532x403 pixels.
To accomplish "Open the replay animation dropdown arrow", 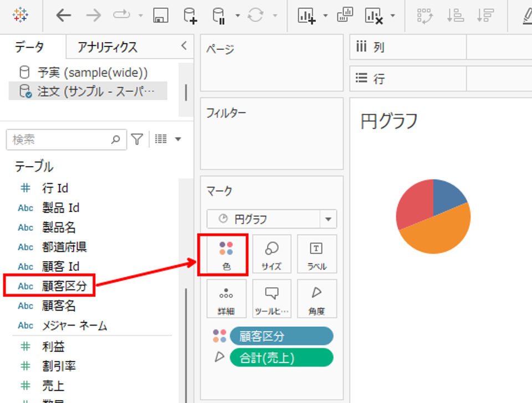I will click(140, 15).
